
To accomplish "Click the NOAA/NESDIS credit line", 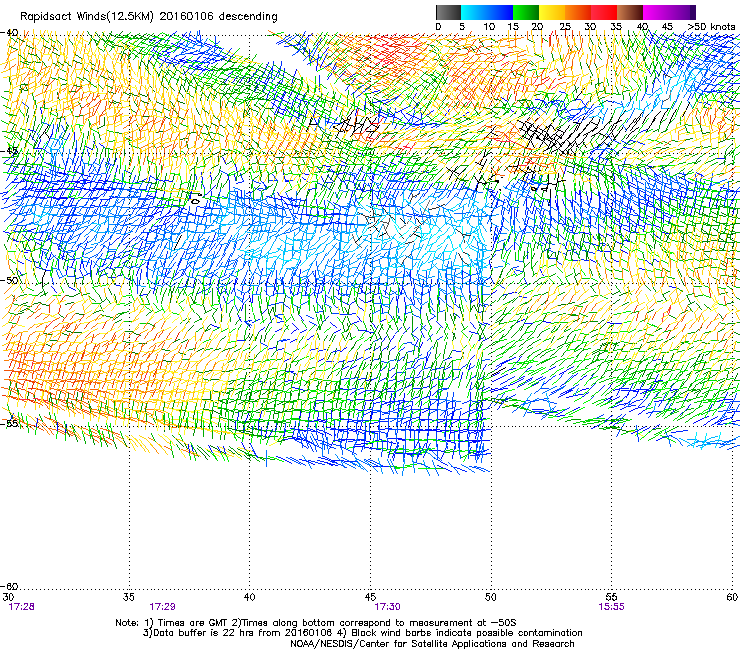I will coord(432,644).
